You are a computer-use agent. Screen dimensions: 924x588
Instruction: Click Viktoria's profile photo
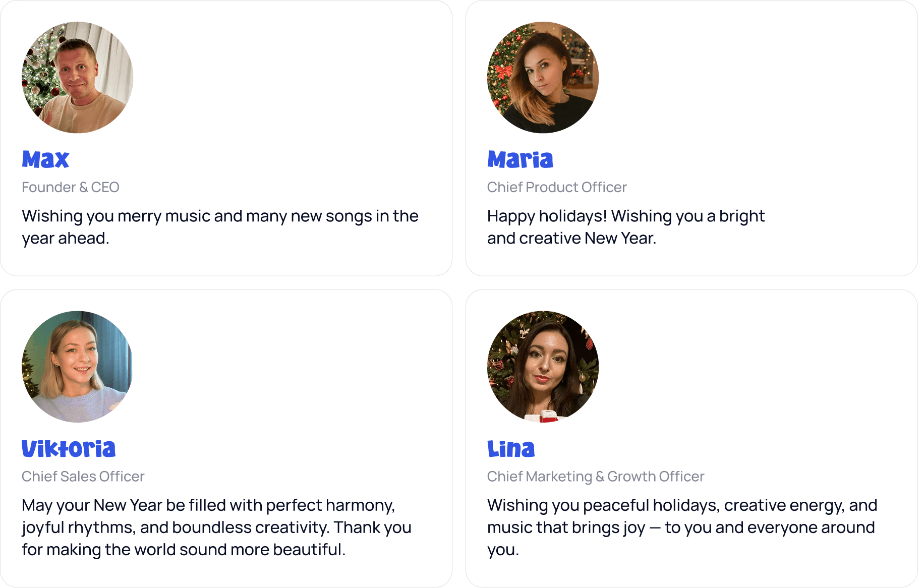tap(77, 367)
